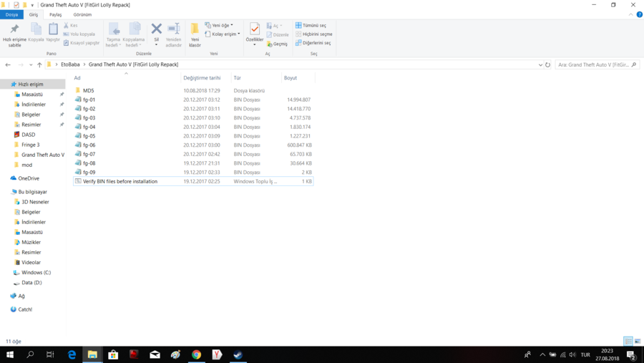Pin folder using Hızlı erişime sabitle
This screenshot has height=363, width=644.
14,34
